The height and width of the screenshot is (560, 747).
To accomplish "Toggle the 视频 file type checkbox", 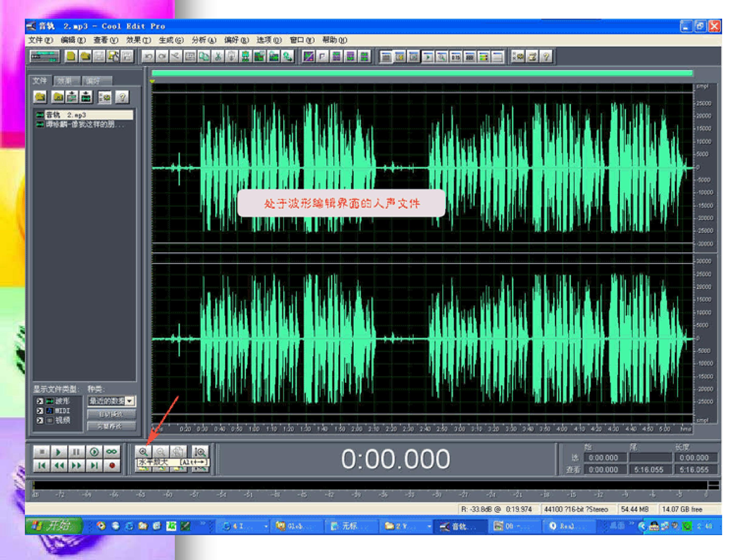I will click(x=40, y=421).
